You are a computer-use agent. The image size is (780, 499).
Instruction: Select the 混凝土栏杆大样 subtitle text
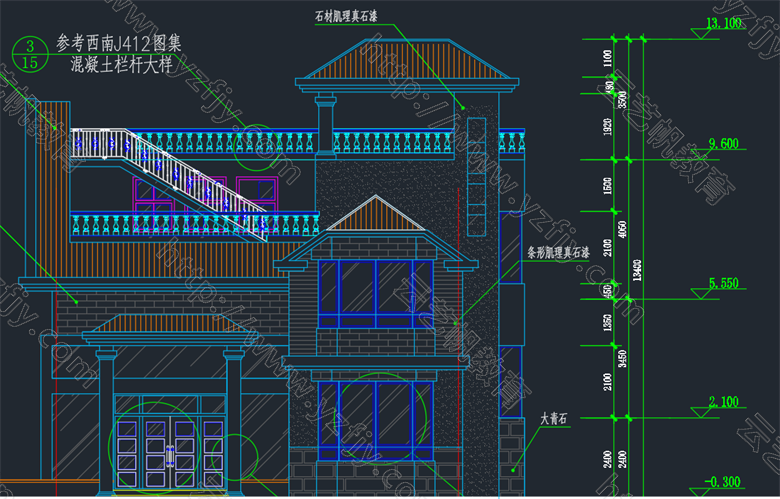coord(121,65)
